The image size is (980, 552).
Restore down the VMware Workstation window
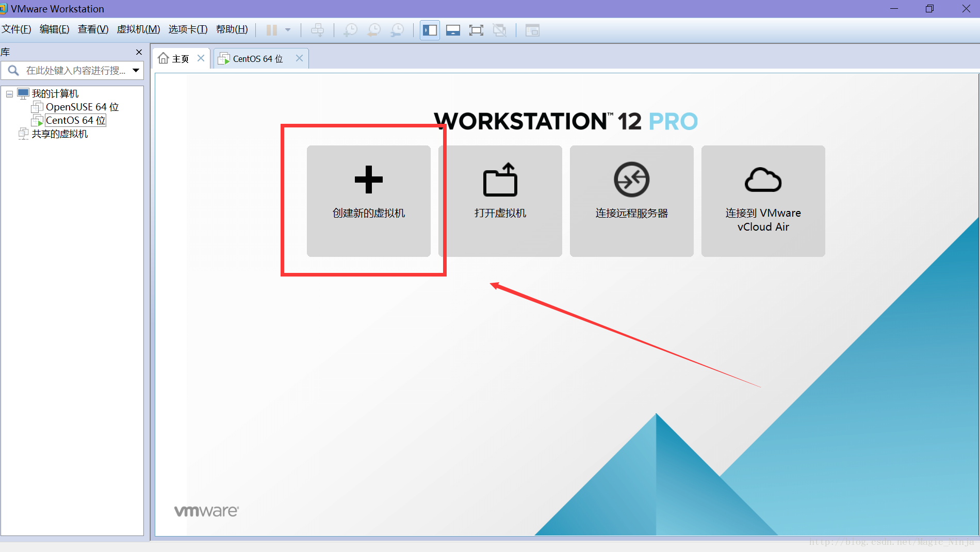click(x=929, y=9)
